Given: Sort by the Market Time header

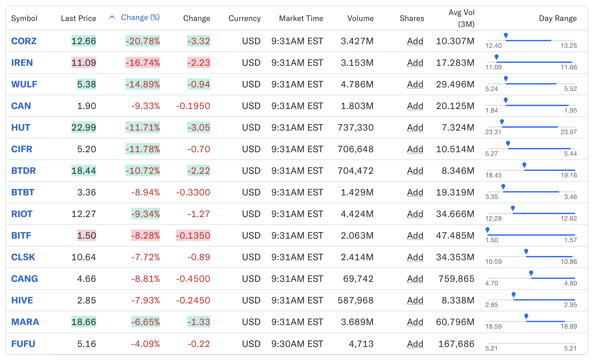Looking at the screenshot, I should (x=301, y=18).
